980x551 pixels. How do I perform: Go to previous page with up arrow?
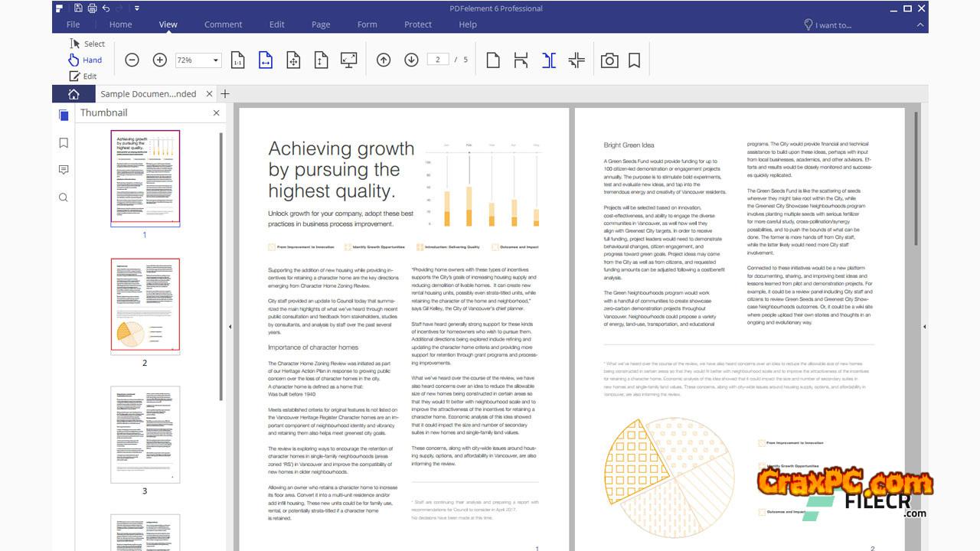(x=384, y=60)
